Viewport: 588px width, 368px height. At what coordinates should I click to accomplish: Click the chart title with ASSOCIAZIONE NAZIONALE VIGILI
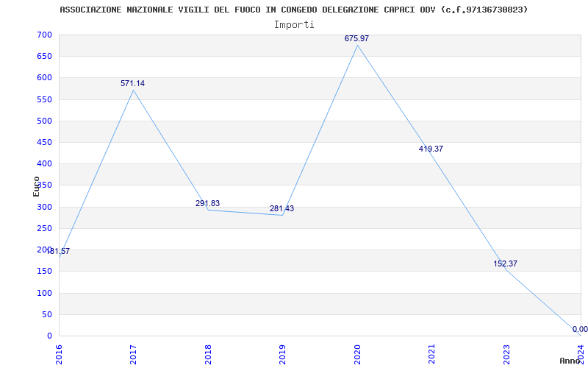tap(293, 10)
